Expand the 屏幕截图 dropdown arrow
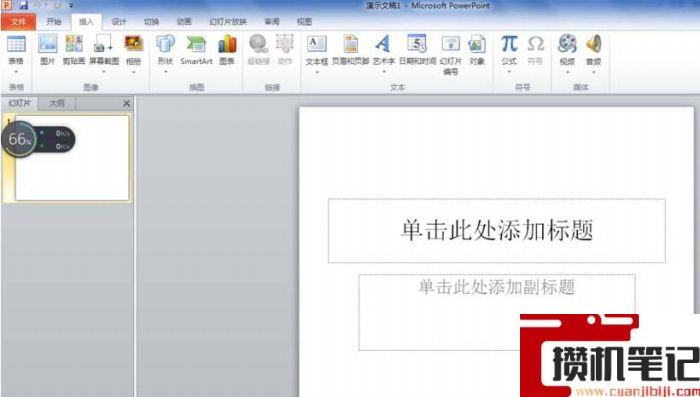700x397 pixels. (x=104, y=71)
